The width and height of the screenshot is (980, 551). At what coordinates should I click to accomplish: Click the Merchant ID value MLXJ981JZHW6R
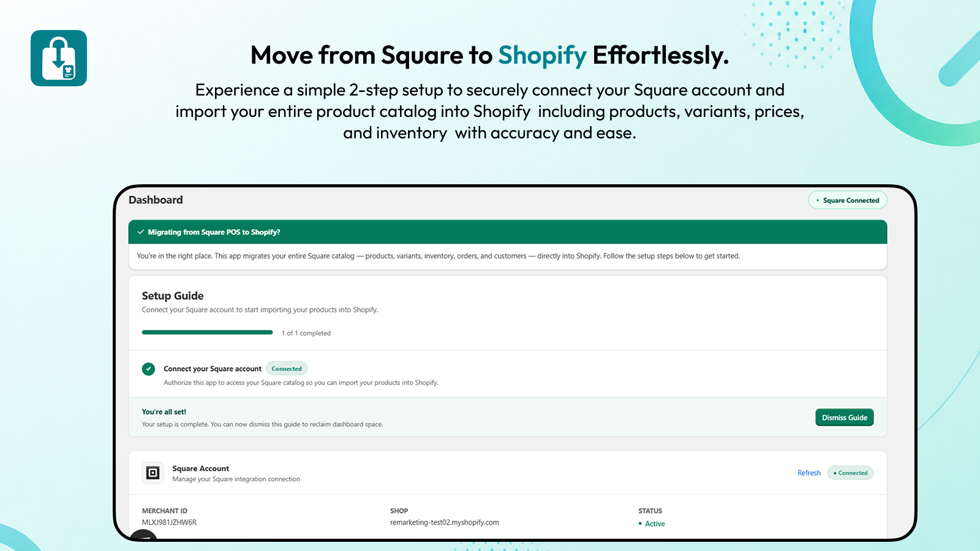click(169, 522)
